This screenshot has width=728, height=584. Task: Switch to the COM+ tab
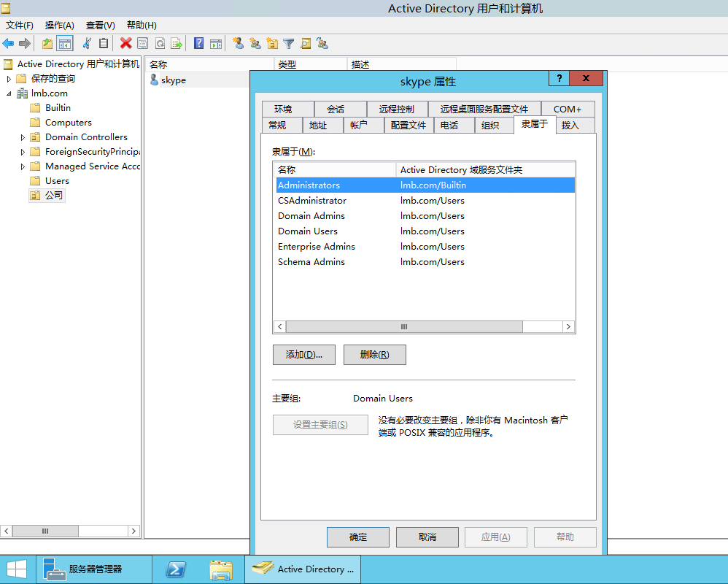(x=568, y=109)
